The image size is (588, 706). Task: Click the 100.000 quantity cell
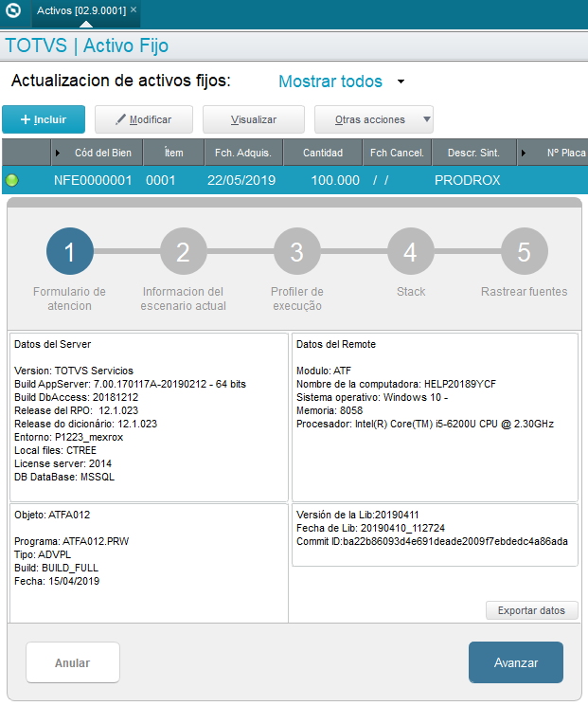tap(335, 181)
